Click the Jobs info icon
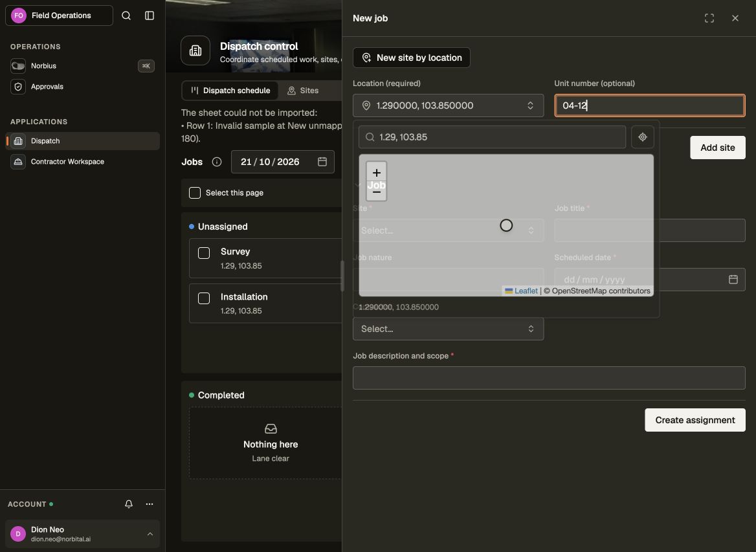This screenshot has height=552, width=756. tap(216, 162)
